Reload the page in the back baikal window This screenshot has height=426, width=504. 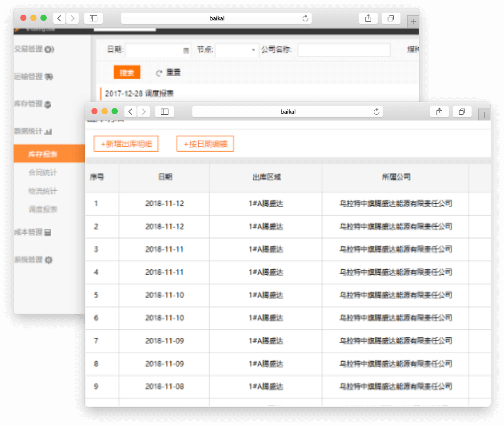point(305,19)
